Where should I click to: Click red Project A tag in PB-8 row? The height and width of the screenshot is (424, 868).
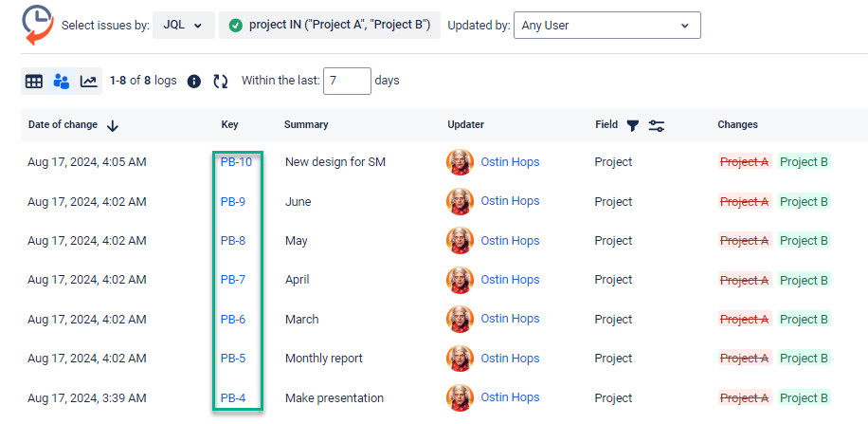[745, 241]
